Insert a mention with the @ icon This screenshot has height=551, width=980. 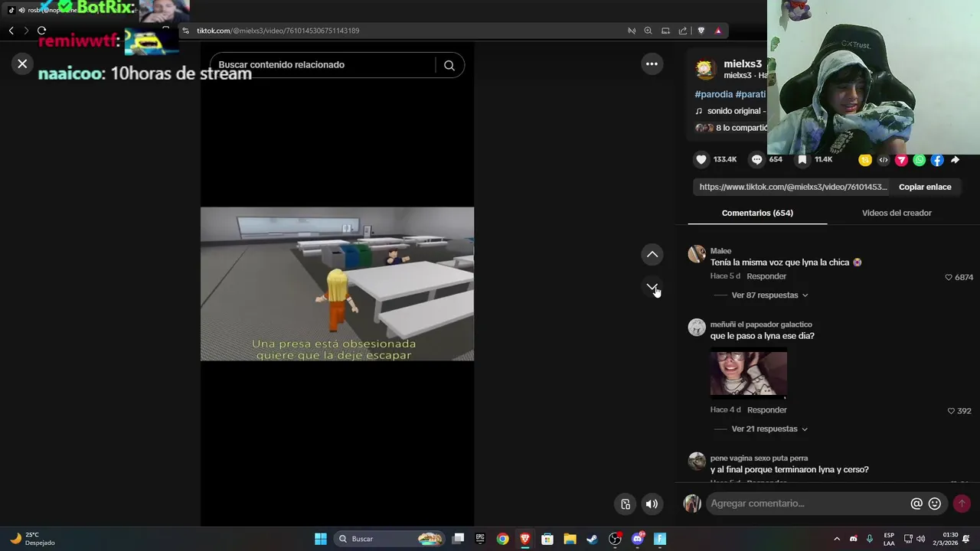click(916, 504)
